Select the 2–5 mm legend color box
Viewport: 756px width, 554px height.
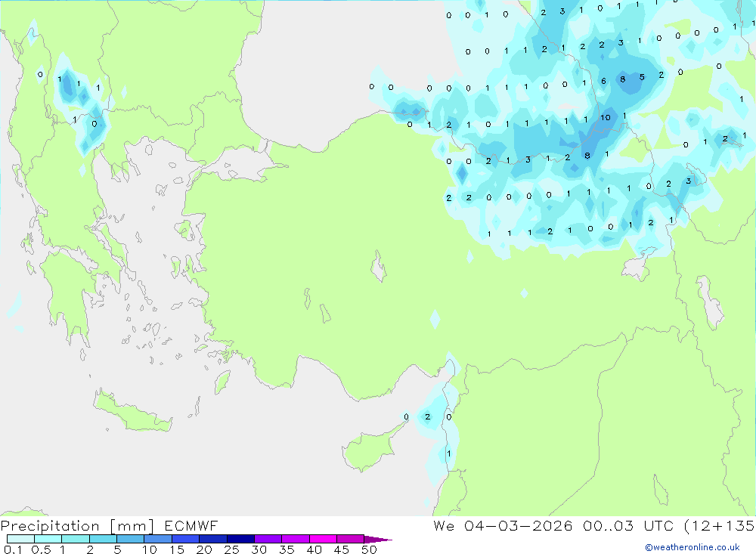pos(103,539)
